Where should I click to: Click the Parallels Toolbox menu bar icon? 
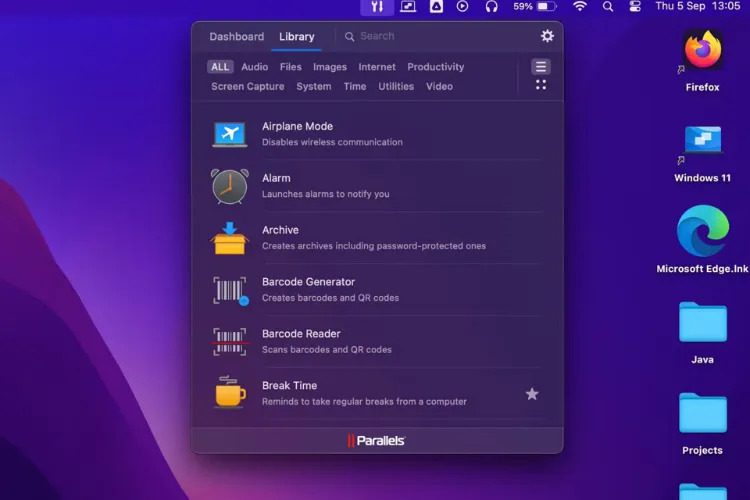377,7
